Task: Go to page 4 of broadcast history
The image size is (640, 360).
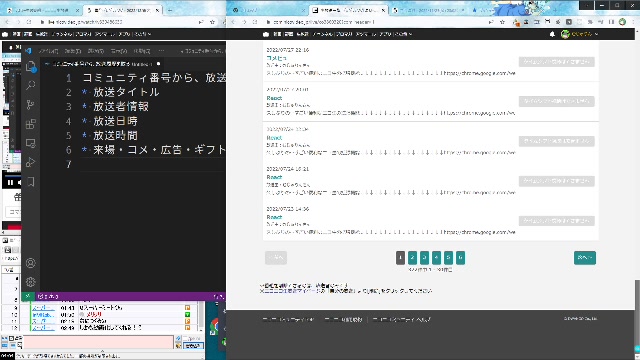Action: click(436, 258)
